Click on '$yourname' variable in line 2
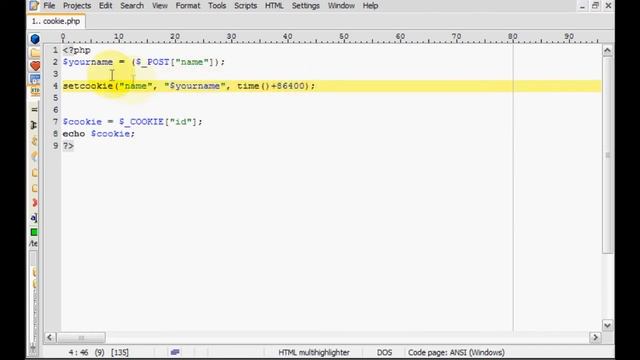Image resolution: width=640 pixels, height=360 pixels. click(88, 62)
